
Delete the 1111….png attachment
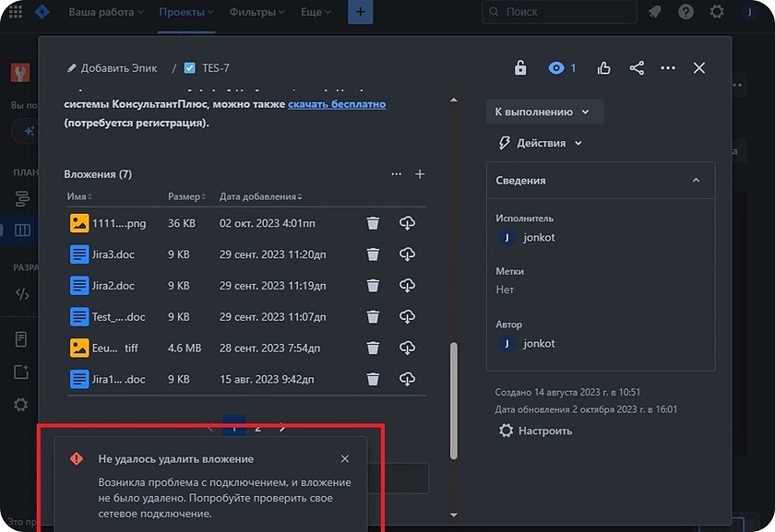[x=373, y=223]
